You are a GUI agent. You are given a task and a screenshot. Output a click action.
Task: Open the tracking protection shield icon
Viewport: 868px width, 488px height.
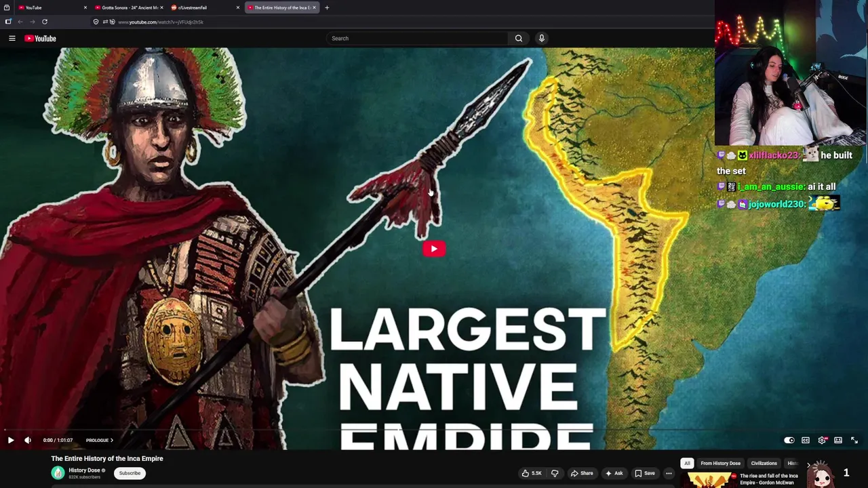click(x=96, y=22)
